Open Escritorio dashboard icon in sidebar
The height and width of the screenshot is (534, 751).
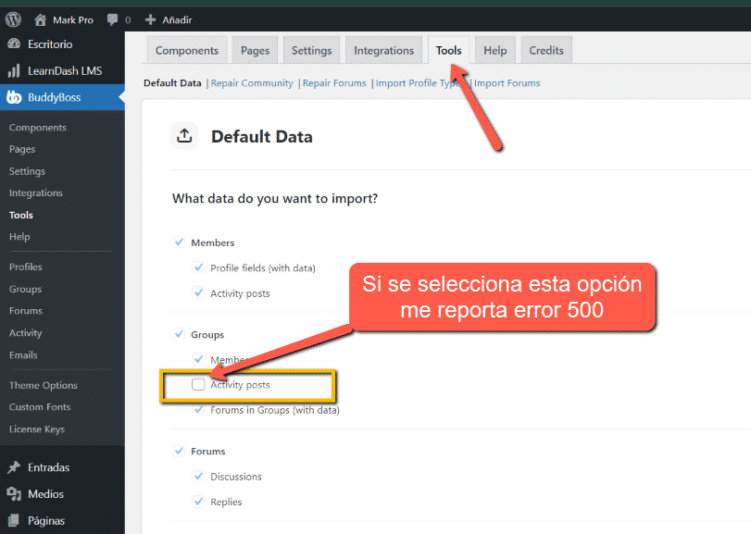pos(14,44)
